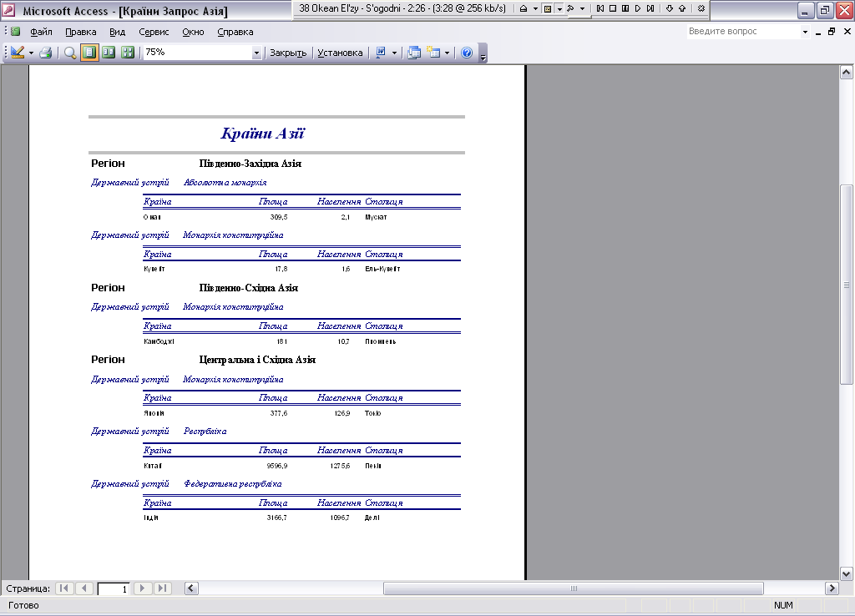Image resolution: width=855 pixels, height=616 pixels.
Task: Click vertical scrollbar up arrow
Action: click(x=847, y=72)
